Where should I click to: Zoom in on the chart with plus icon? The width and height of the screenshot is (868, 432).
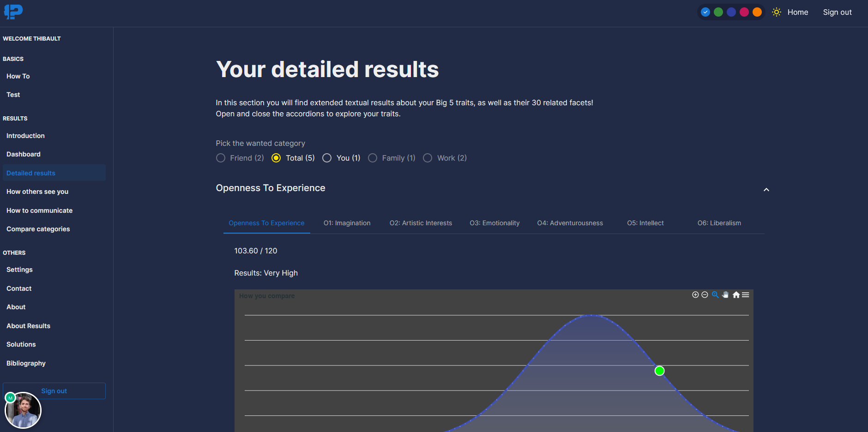point(695,295)
